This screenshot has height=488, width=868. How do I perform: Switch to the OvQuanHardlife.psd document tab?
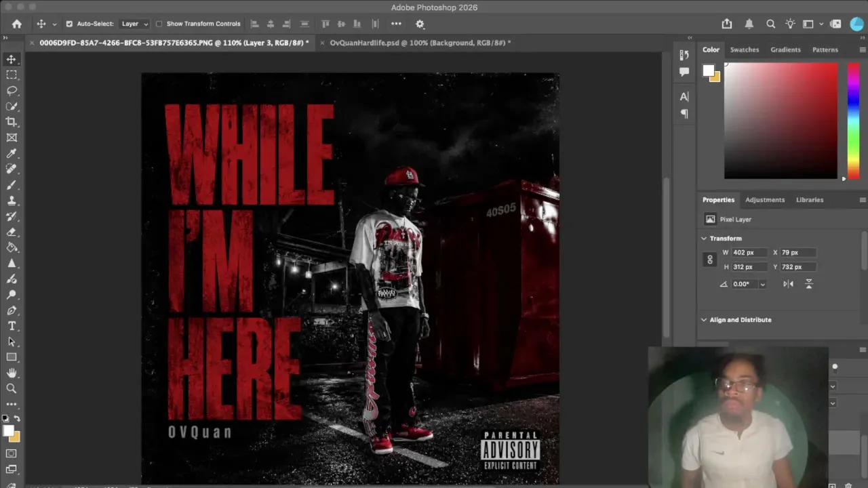[x=420, y=43]
